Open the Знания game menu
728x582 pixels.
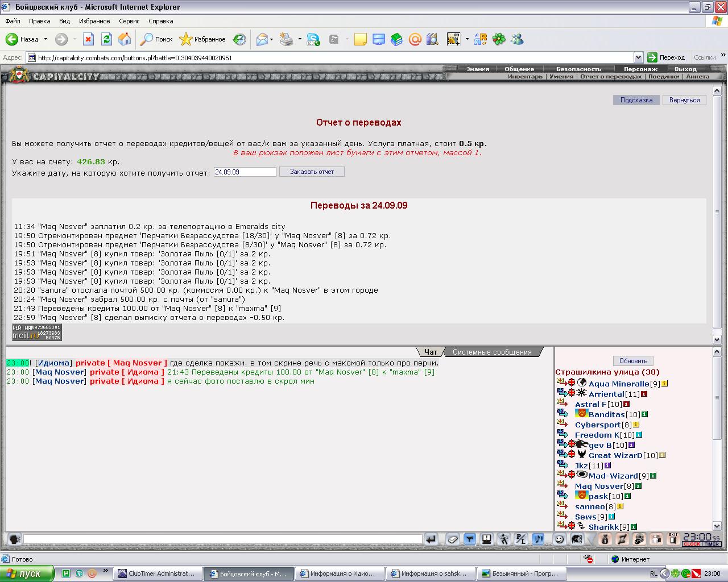(x=478, y=69)
